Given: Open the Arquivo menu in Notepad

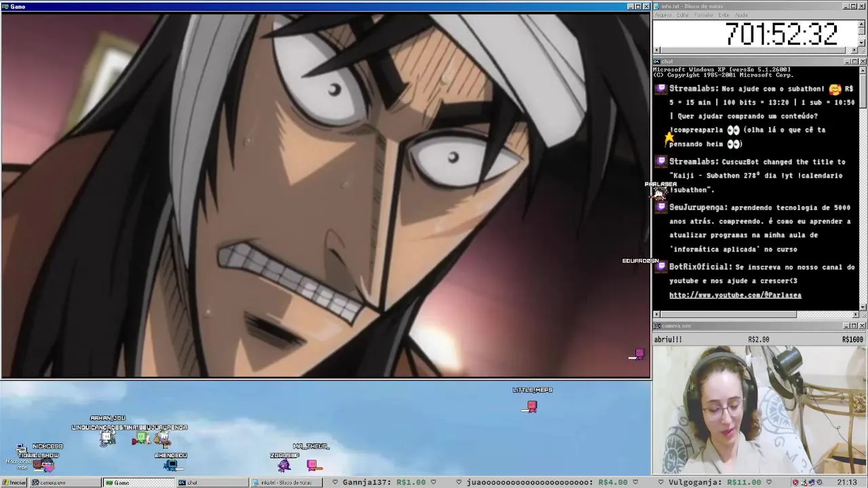Looking at the screenshot, I should click(663, 15).
